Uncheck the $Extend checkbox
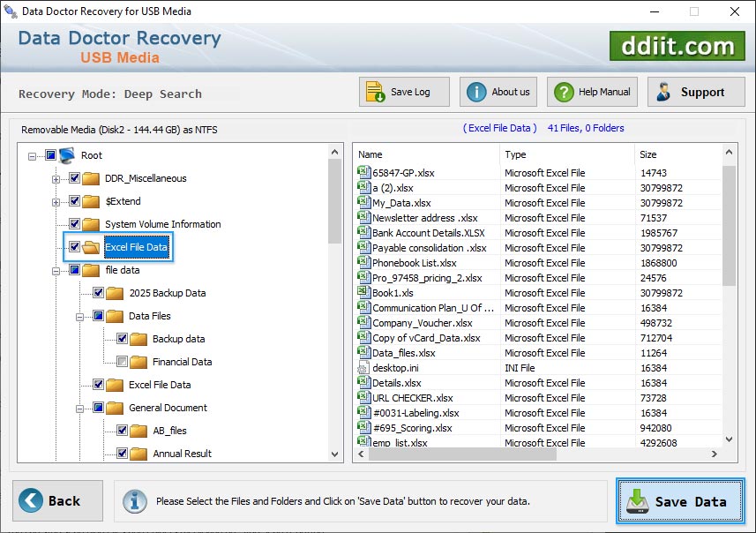 74,200
